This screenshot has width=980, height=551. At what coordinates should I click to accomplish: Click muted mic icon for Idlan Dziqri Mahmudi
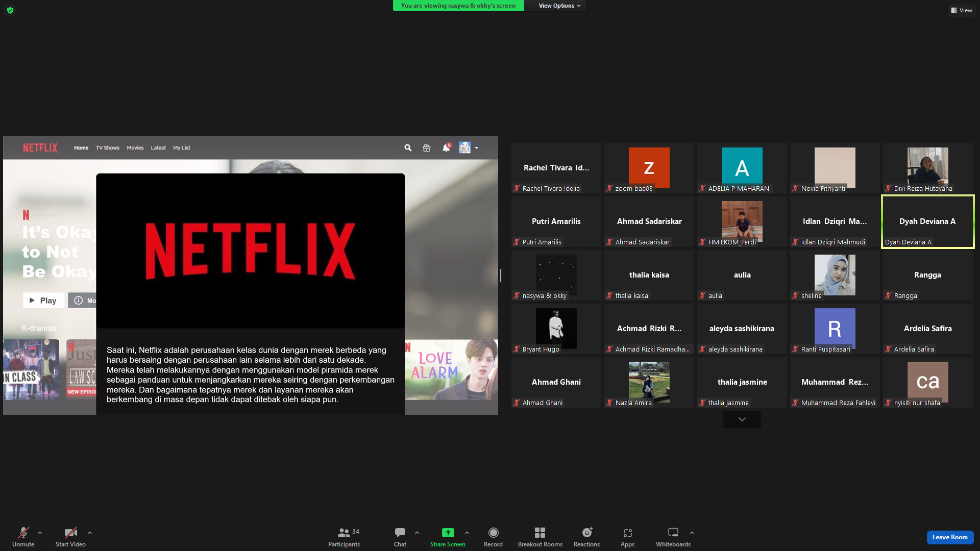click(795, 242)
